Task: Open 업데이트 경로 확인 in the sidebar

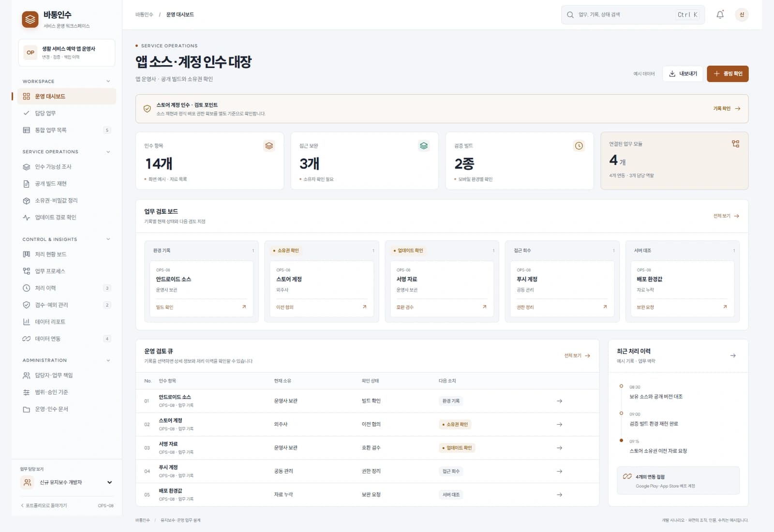Action: (67, 218)
